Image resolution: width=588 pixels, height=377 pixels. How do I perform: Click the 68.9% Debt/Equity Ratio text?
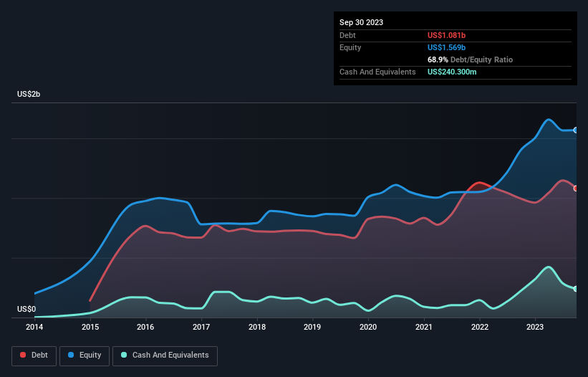pyautogui.click(x=470, y=59)
